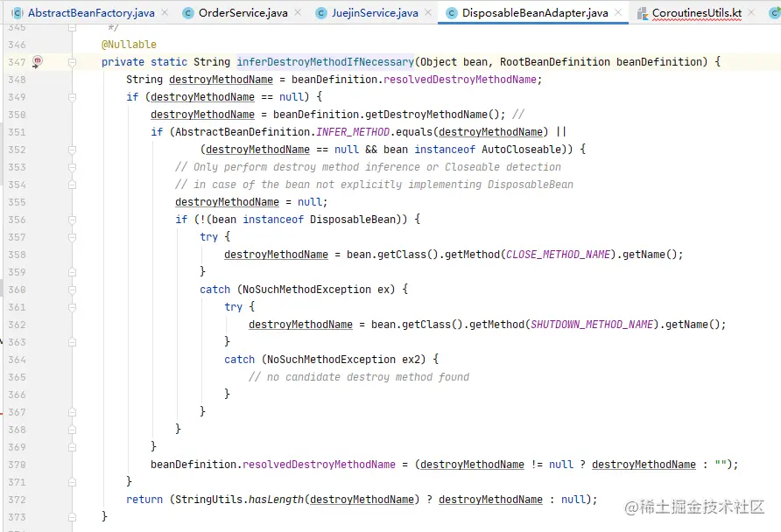Click DisposableBean in the instanceof check
Image resolution: width=781 pixels, height=532 pixels.
pyautogui.click(x=353, y=220)
